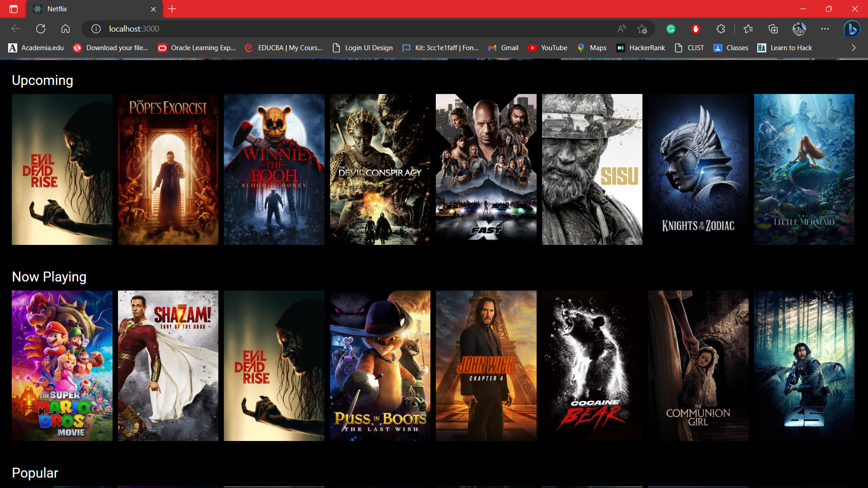Screen dimensions: 868x488
Task: Open the YouTube bookmark
Action: pos(547,47)
